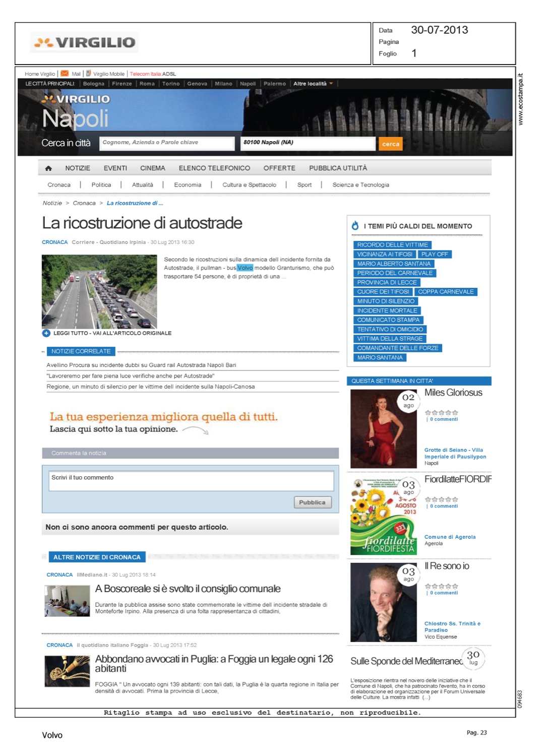555x756 pixels.
Task: Click the flame icon next to Temi più caldi
Action: tap(355, 226)
